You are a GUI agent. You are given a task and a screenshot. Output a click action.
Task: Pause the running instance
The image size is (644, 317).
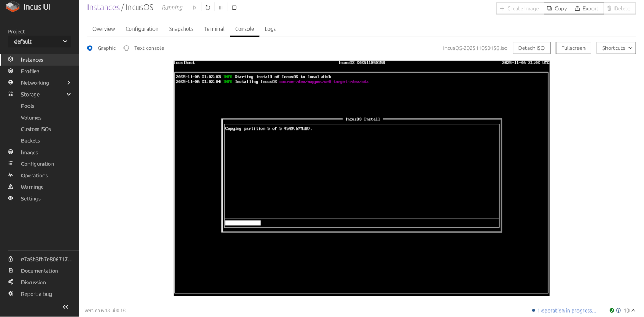221,7
